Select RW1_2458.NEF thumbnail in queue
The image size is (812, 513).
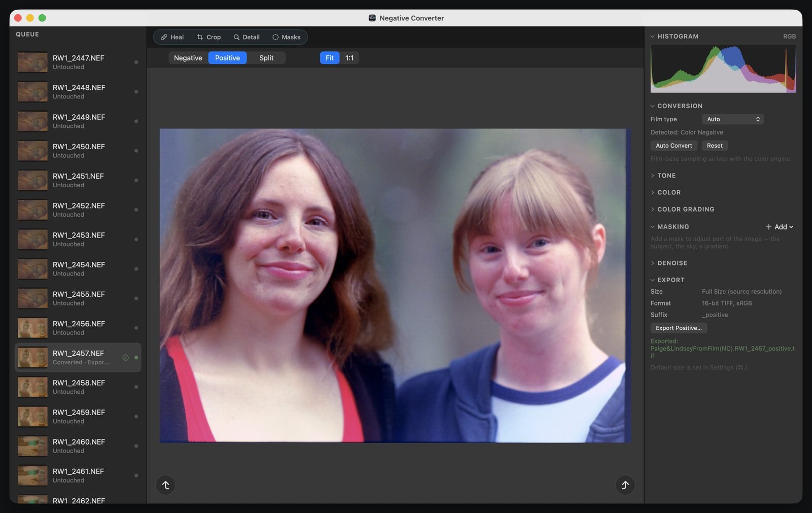pos(32,387)
